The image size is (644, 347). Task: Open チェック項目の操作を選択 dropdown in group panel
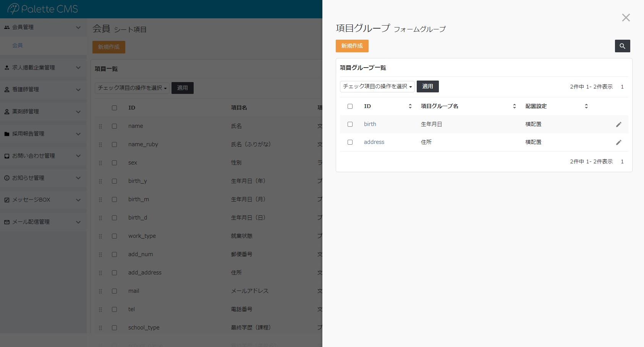[x=377, y=87]
